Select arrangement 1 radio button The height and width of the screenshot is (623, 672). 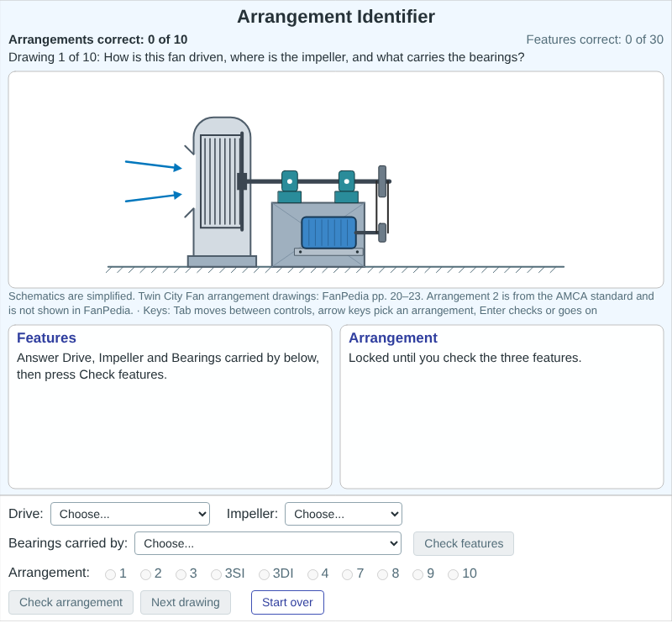[x=111, y=574]
